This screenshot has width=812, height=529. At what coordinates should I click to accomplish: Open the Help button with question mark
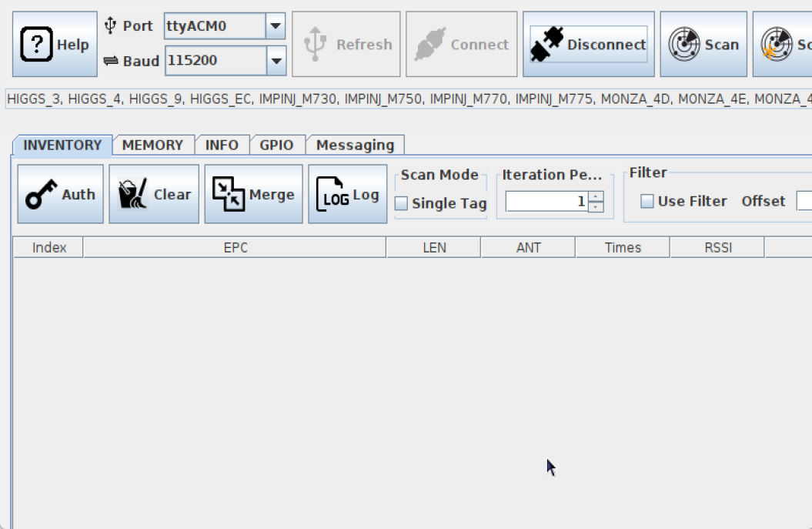(x=55, y=44)
